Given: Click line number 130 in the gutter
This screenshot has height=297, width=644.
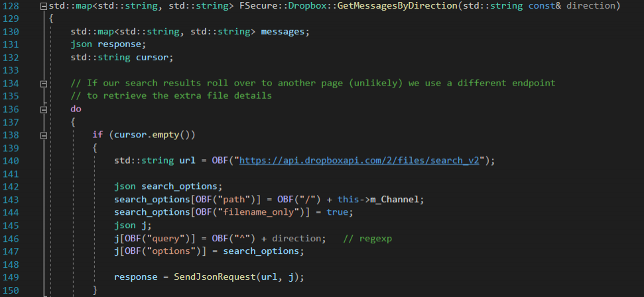Looking at the screenshot, I should (x=11, y=32).
